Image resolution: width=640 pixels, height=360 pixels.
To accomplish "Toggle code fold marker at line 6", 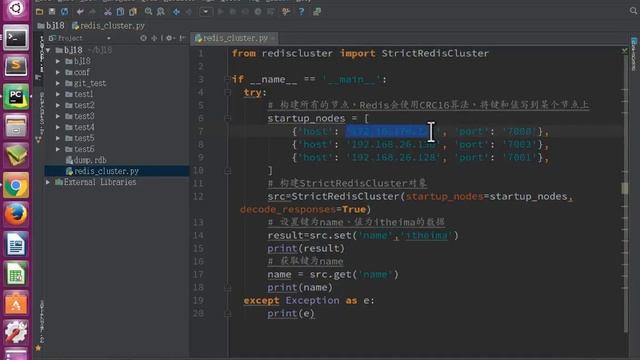I will [x=228, y=118].
